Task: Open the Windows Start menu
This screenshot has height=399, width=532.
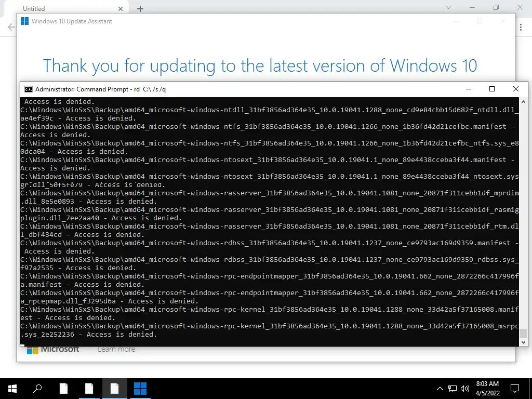Action: 12,389
